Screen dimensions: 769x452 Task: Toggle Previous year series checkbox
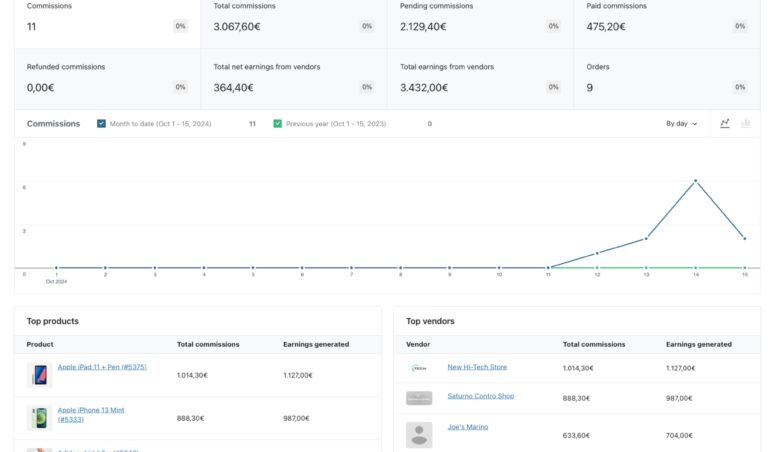pyautogui.click(x=278, y=124)
